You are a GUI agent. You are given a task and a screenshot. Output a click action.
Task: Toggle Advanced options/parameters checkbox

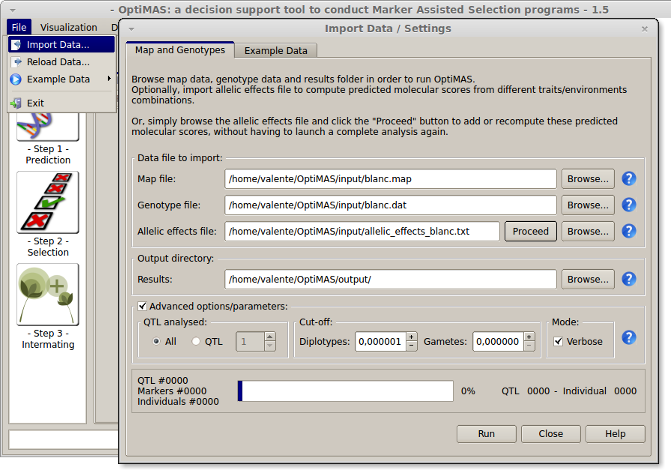(x=142, y=306)
